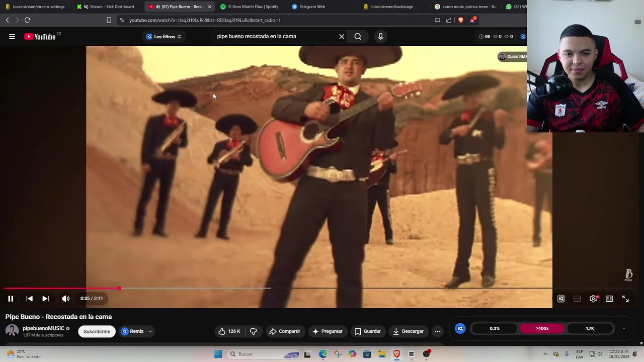The height and width of the screenshot is (362, 644).
Task: Click the YouTube URL in the address bar
Action: pyautogui.click(x=205, y=20)
